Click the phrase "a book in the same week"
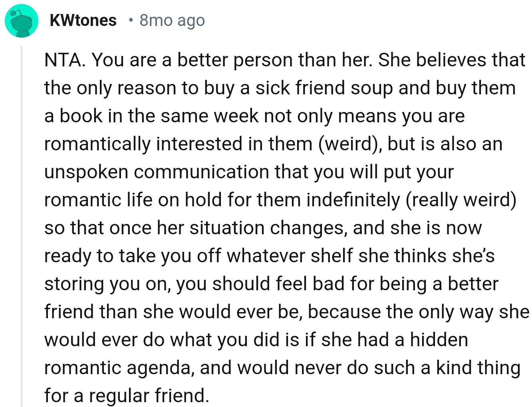The height and width of the screenshot is (407, 532). pos(151,116)
